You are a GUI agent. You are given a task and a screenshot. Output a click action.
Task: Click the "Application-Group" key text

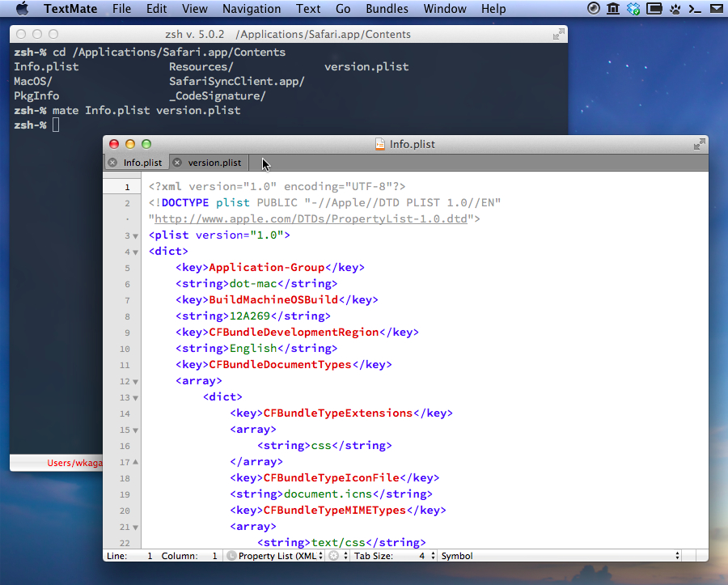point(266,268)
